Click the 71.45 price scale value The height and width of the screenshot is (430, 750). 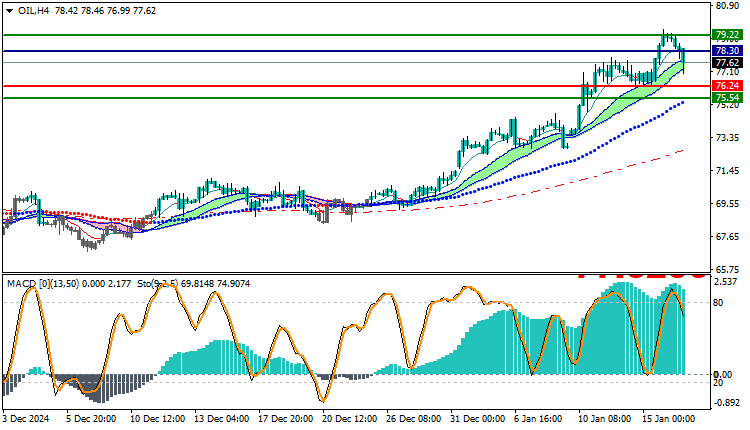[x=727, y=171]
